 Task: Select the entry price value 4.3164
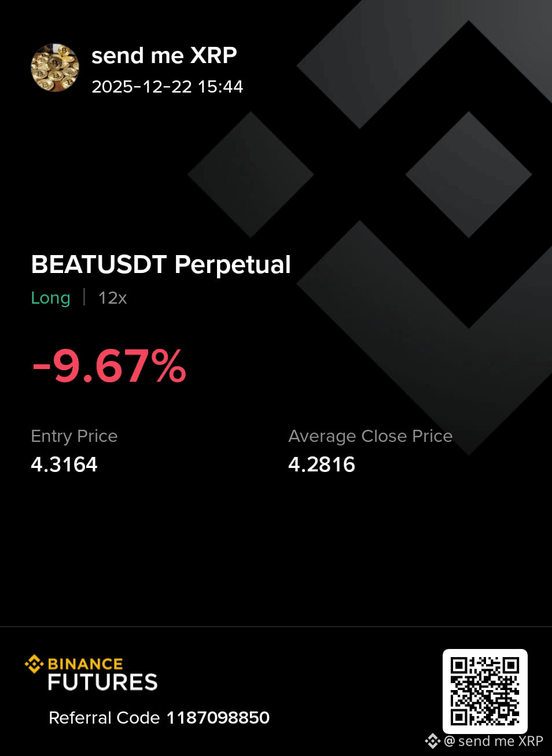pyautogui.click(x=64, y=464)
